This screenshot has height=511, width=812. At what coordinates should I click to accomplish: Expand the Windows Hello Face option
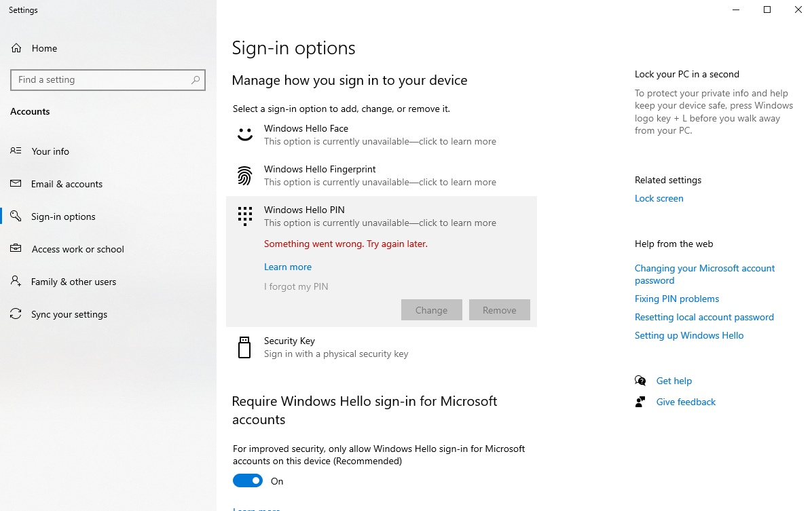click(x=381, y=134)
